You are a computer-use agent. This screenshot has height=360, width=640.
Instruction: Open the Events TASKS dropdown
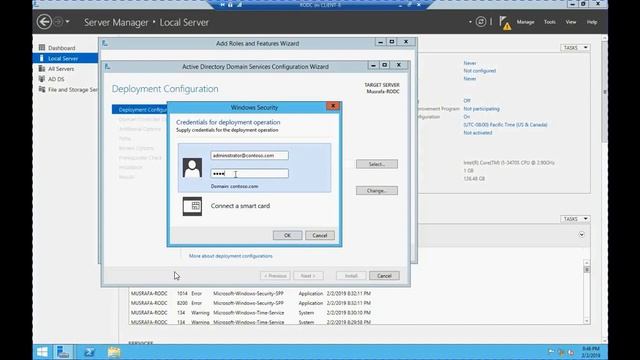click(575, 219)
